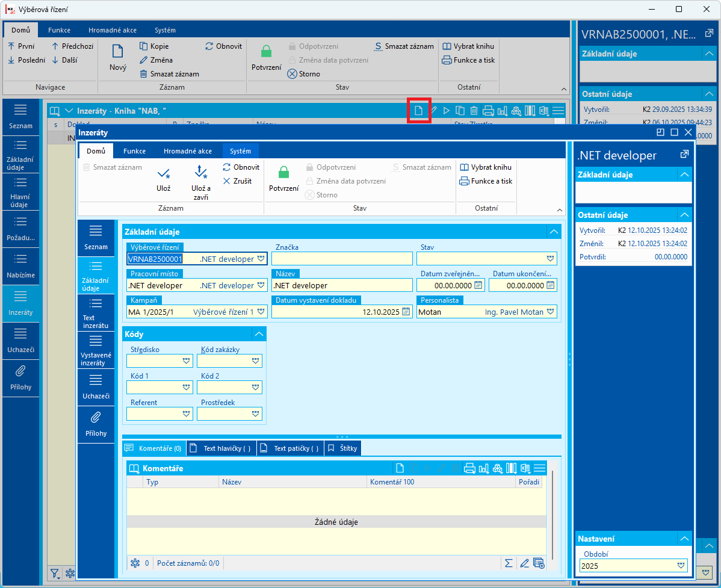
Task: Open Období 2025 dropdown
Action: 681,566
